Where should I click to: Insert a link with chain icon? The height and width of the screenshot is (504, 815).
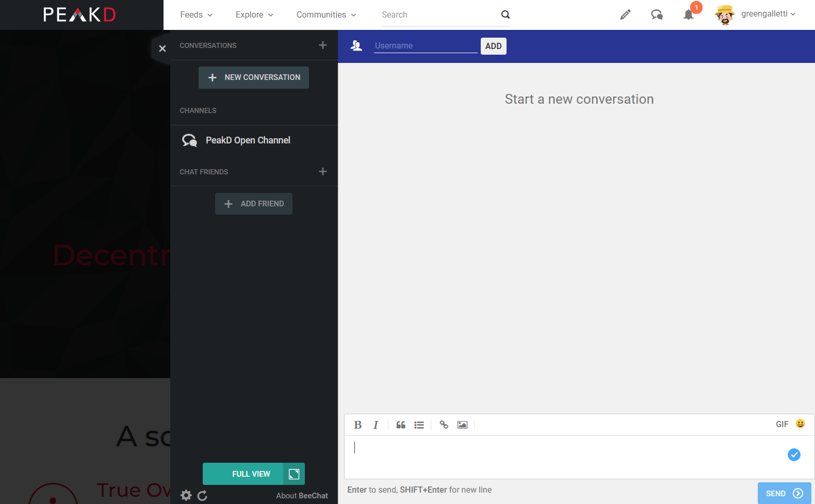tap(444, 425)
